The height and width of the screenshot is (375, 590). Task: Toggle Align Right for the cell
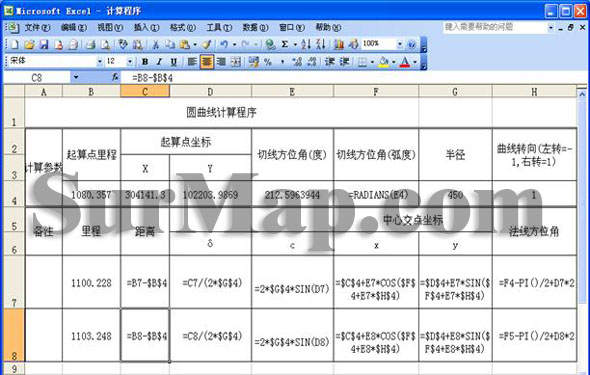[x=221, y=62]
